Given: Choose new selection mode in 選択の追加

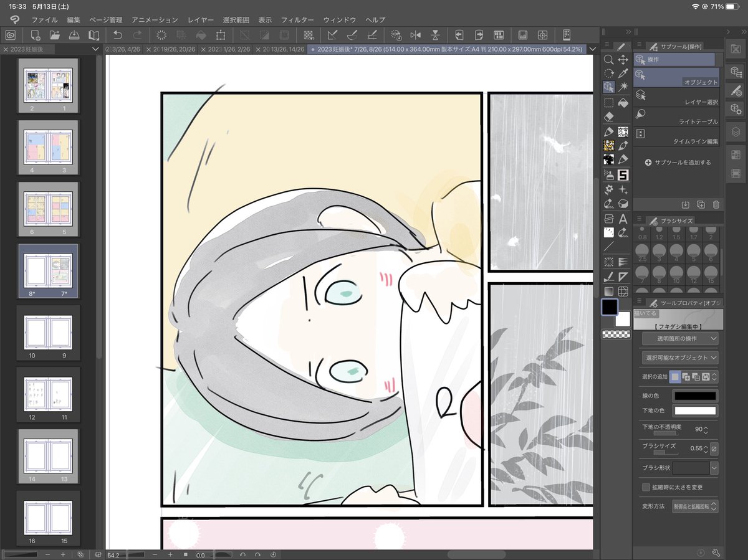Looking at the screenshot, I should click(x=675, y=376).
